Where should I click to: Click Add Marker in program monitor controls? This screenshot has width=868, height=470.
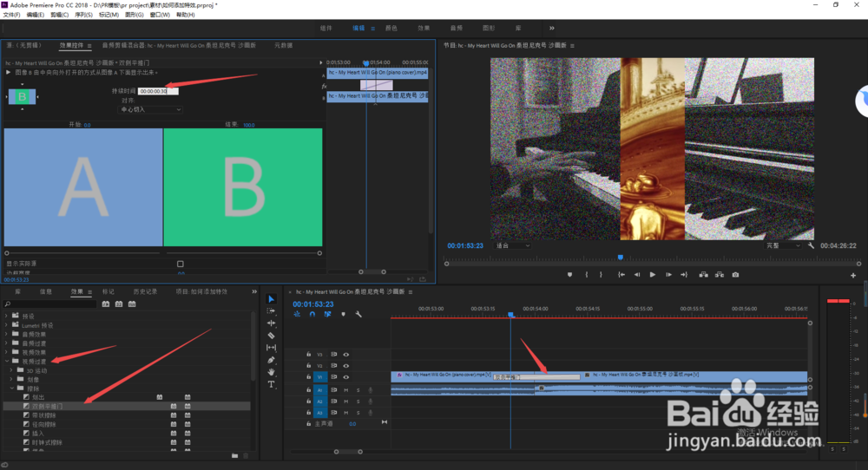click(x=569, y=275)
